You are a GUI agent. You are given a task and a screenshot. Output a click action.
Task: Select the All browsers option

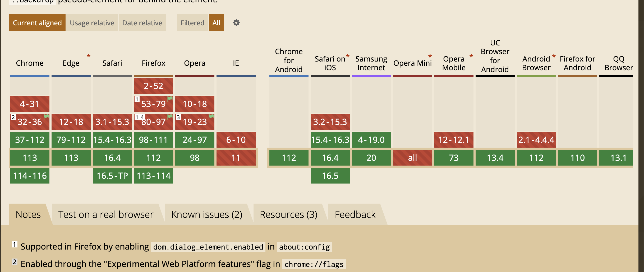tap(216, 23)
